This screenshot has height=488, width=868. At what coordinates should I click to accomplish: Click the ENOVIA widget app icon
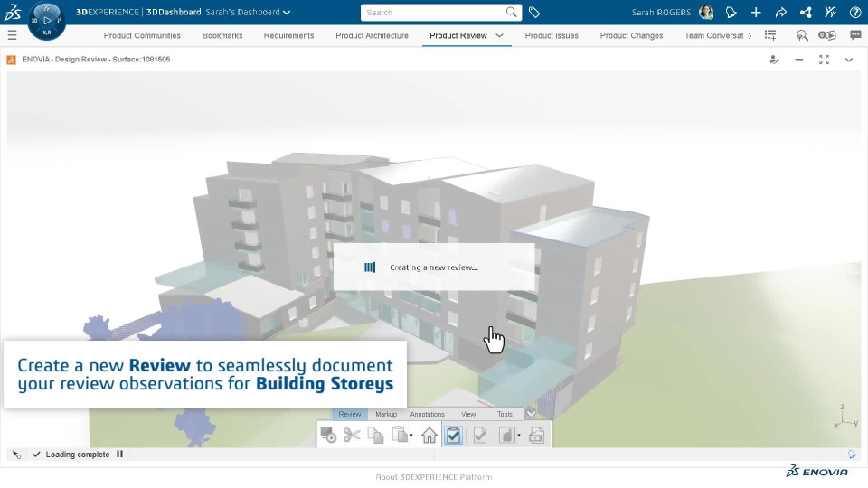point(11,60)
